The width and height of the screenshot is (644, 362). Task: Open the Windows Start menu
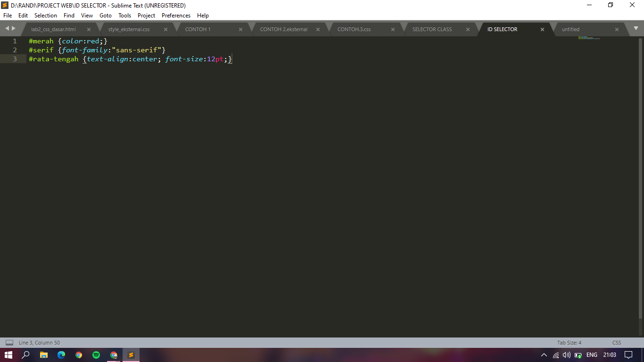click(9, 354)
